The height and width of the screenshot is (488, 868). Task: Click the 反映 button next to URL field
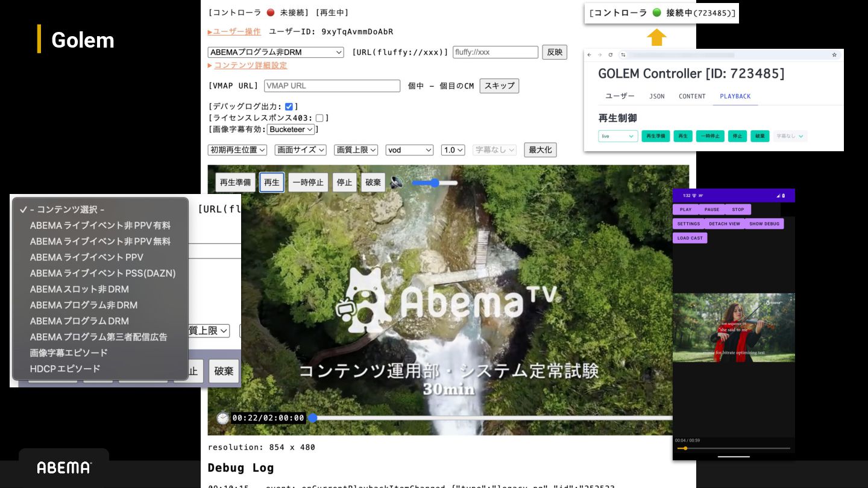[x=555, y=52]
